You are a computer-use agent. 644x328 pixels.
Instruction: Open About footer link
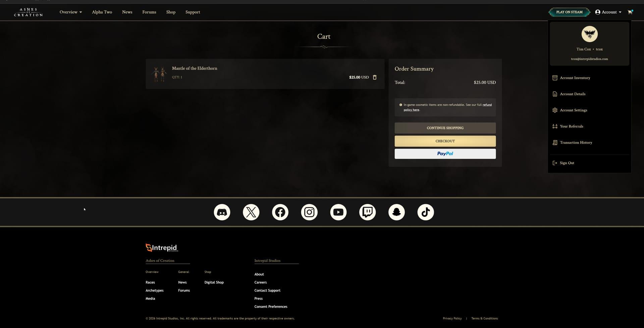(259, 274)
